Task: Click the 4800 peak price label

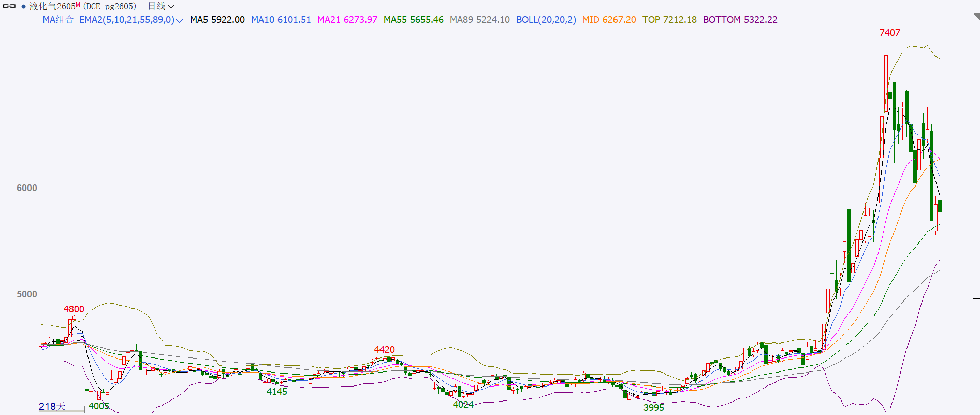Action: (x=74, y=309)
